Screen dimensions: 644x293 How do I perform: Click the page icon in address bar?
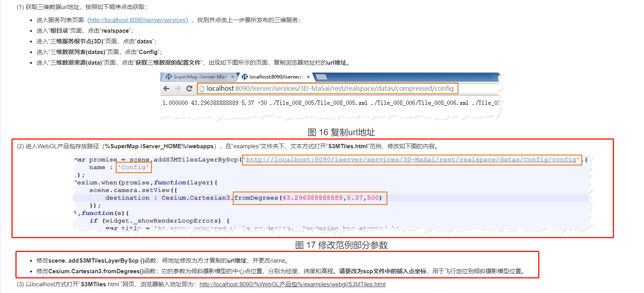(x=202, y=89)
